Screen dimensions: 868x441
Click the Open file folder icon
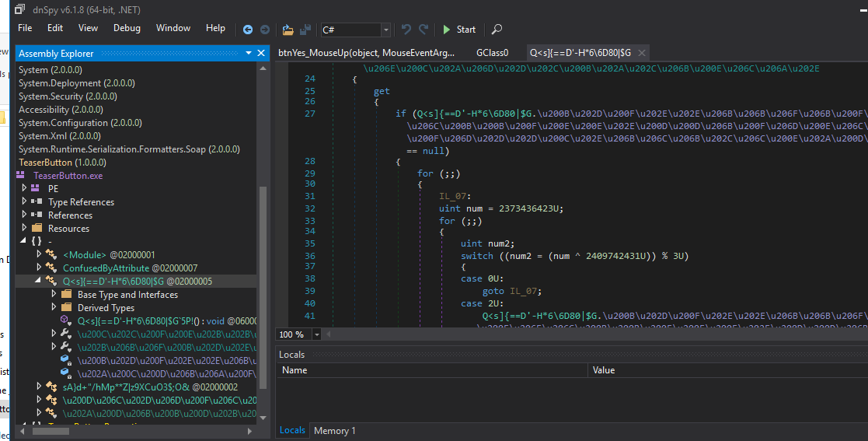[x=288, y=30]
